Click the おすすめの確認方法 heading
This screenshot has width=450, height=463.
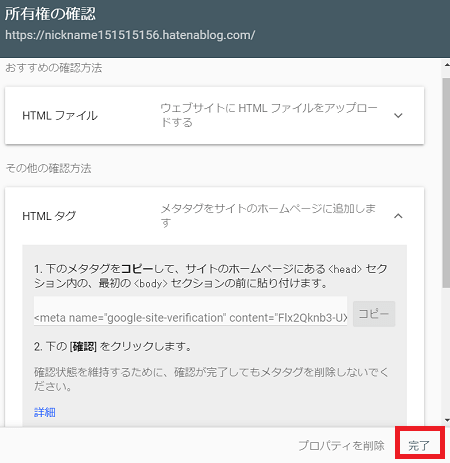54,68
